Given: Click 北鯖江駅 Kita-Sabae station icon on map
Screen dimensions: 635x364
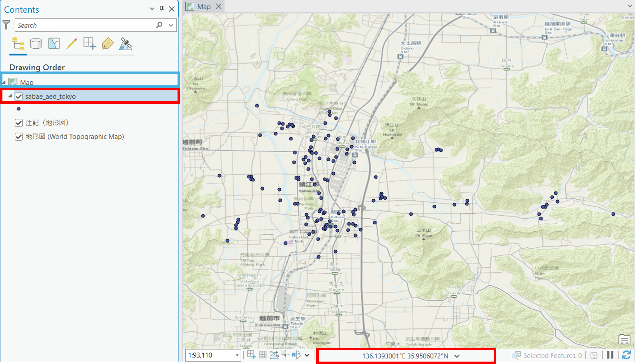Looking at the screenshot, I should tap(355, 155).
